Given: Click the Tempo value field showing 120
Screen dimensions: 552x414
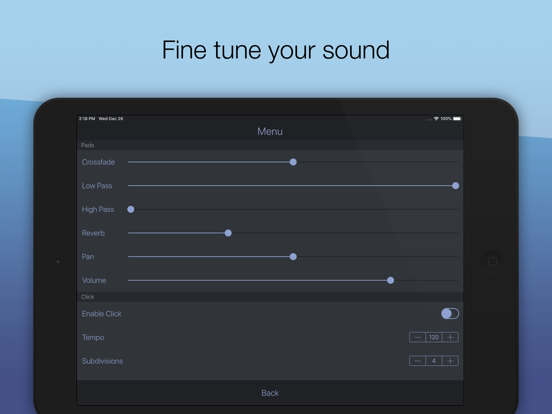Looking at the screenshot, I should tap(434, 337).
